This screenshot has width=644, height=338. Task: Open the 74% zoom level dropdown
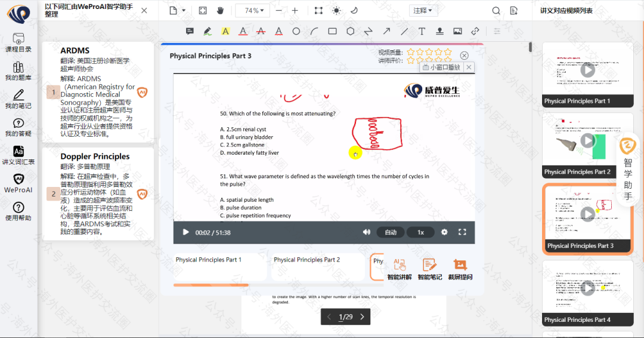pos(252,11)
